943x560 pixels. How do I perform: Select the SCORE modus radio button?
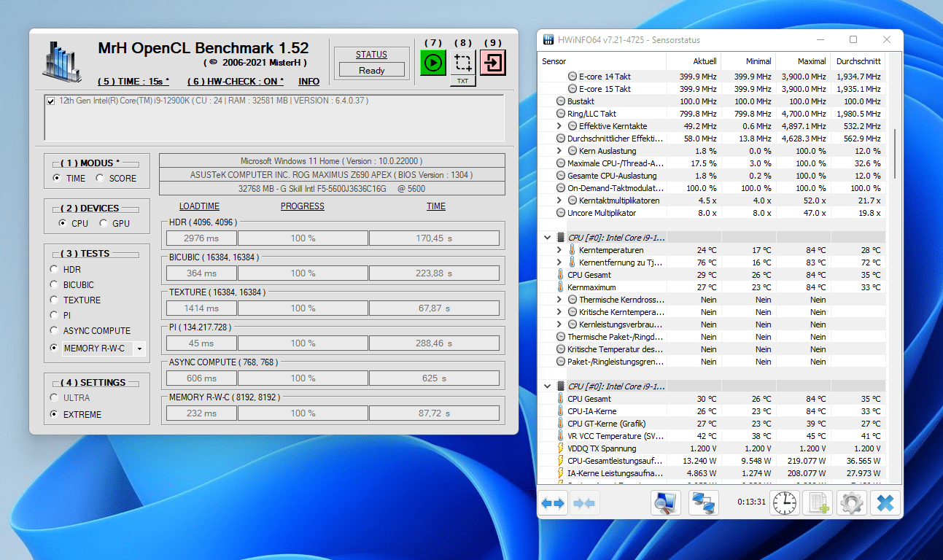[99, 179]
